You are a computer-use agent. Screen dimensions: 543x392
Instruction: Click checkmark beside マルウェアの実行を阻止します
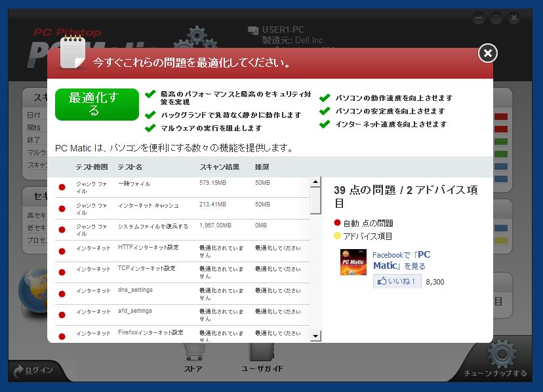[x=150, y=128]
